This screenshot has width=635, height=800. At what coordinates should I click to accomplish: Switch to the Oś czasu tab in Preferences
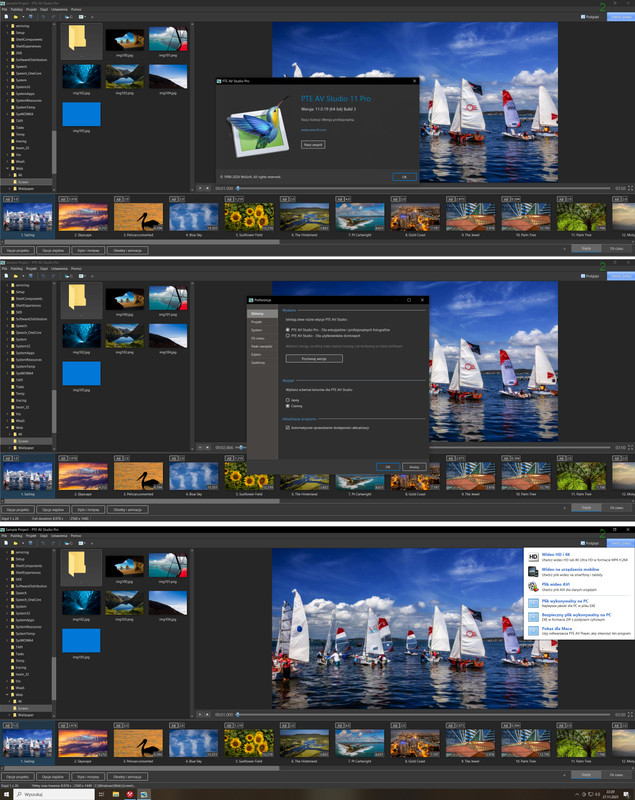point(262,338)
